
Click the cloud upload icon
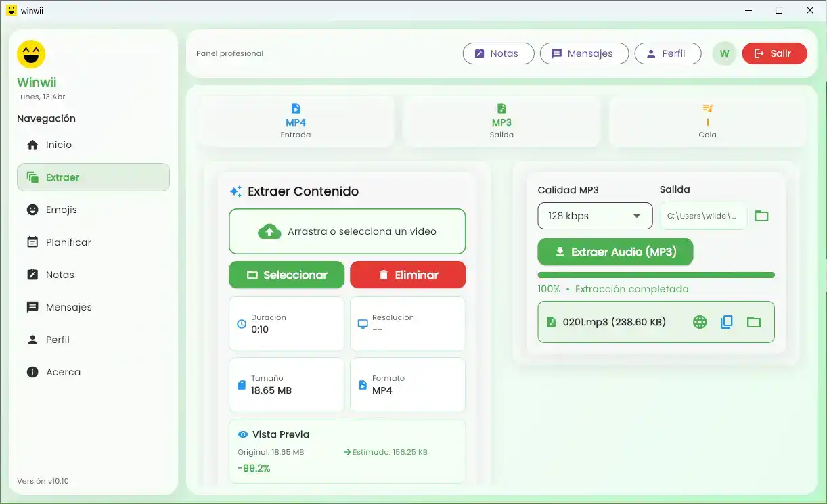pyautogui.click(x=269, y=231)
